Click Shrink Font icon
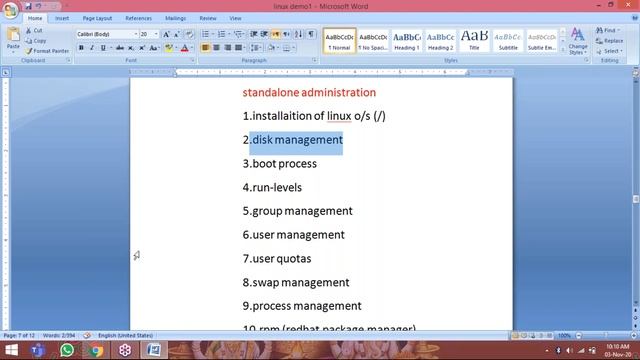Screen dimensions: 640x360 tap(177, 35)
